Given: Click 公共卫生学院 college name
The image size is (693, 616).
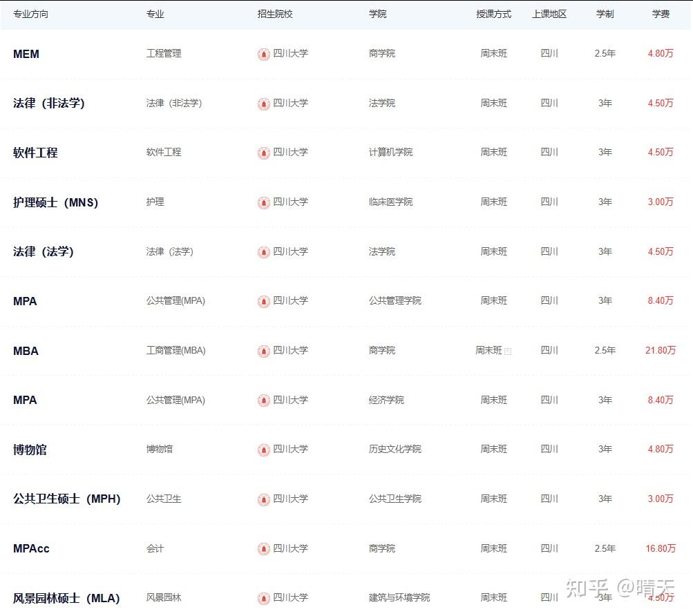Looking at the screenshot, I should pos(395,499).
